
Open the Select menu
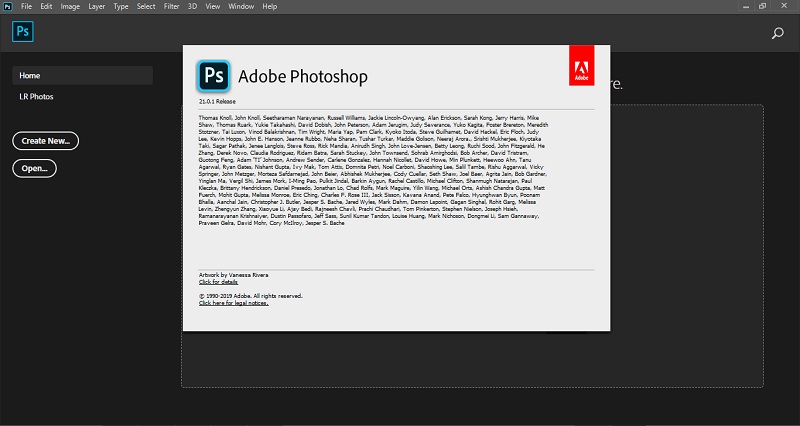[146, 7]
